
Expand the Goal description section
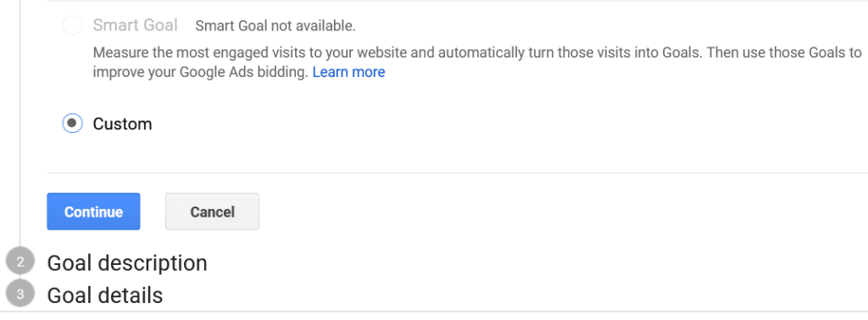(127, 263)
